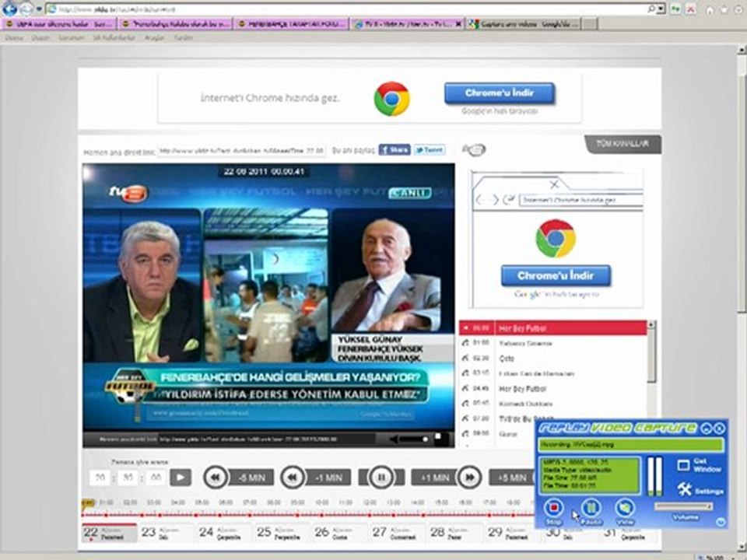
Task: Open Replay Video Capture Settings
Action: coord(701,489)
